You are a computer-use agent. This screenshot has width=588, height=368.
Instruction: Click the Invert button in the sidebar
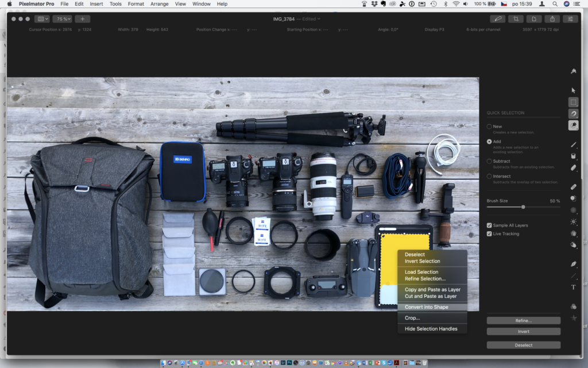tap(524, 332)
